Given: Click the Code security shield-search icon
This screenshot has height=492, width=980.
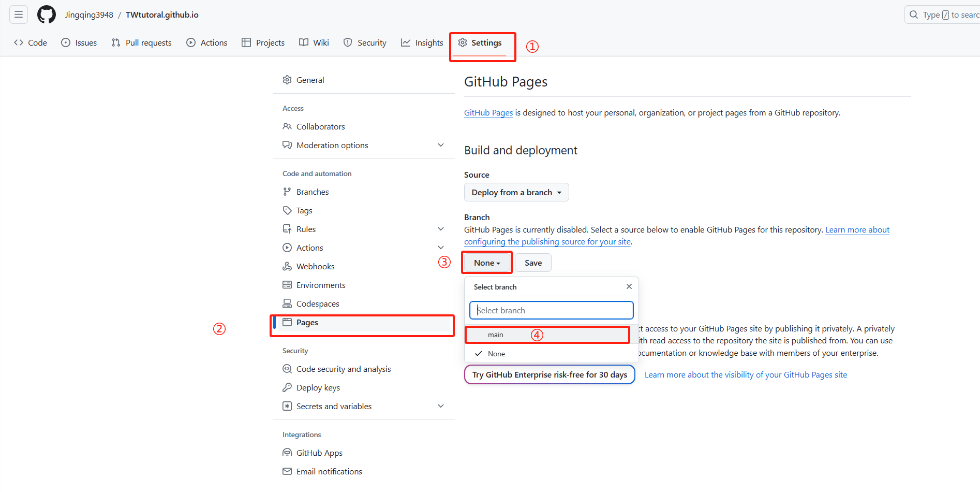Looking at the screenshot, I should click(287, 369).
